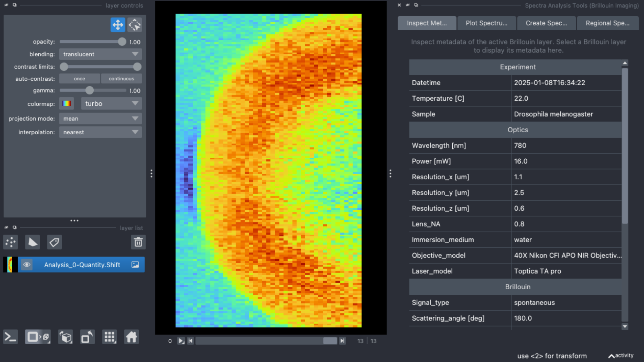Activate the transform layer tool
The height and width of the screenshot is (362, 644).
pyautogui.click(x=135, y=25)
